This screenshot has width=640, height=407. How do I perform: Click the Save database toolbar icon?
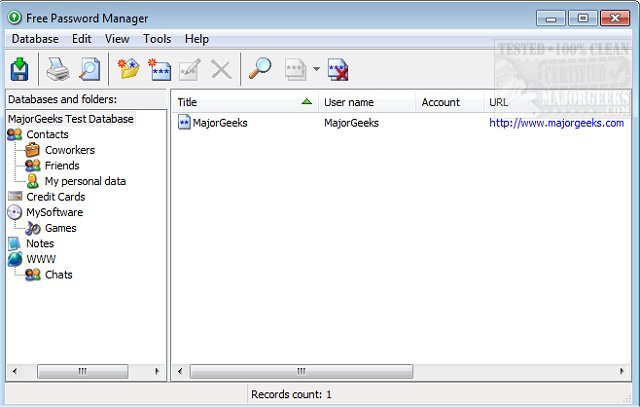point(19,69)
